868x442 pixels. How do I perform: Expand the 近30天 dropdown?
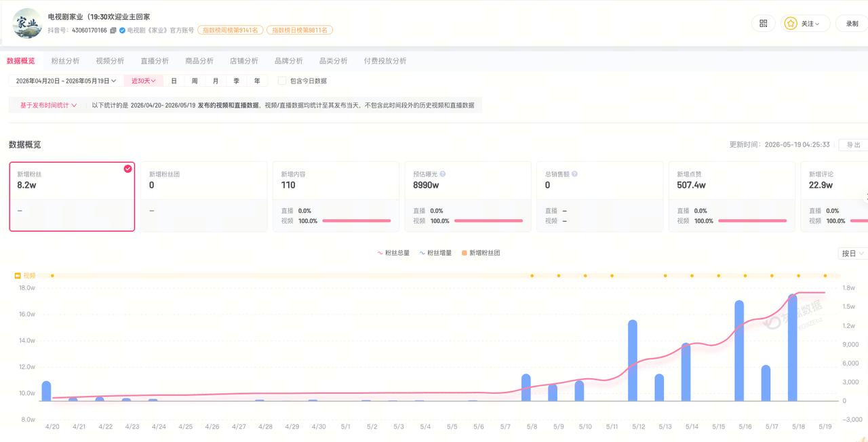(144, 81)
